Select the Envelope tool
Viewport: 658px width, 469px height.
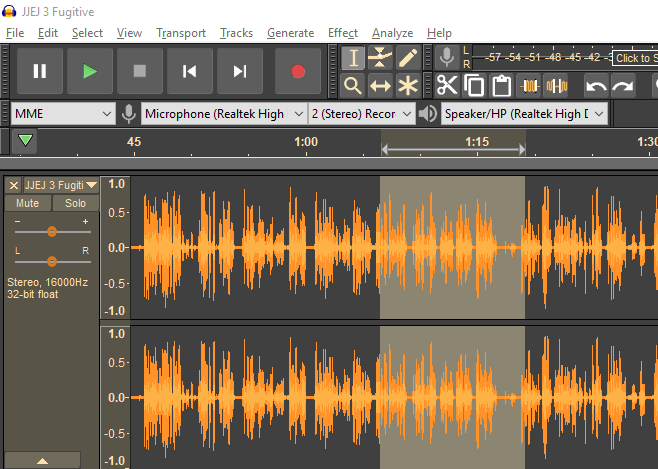point(380,58)
